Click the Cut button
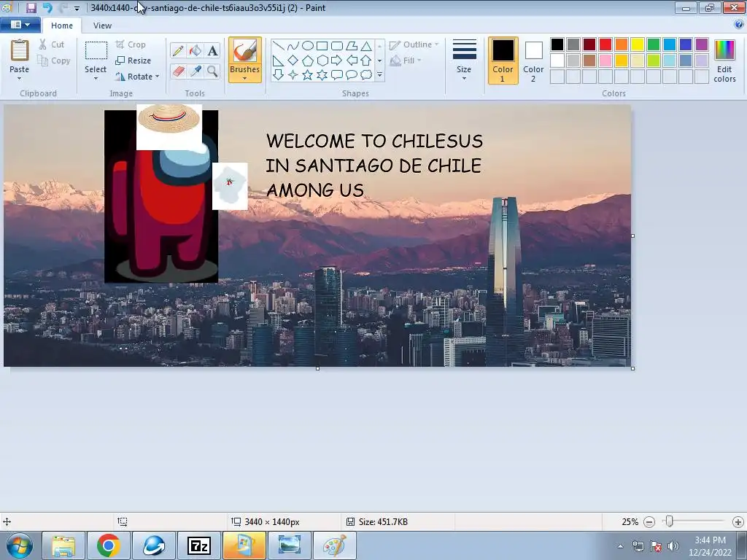747x560 pixels. click(52, 44)
